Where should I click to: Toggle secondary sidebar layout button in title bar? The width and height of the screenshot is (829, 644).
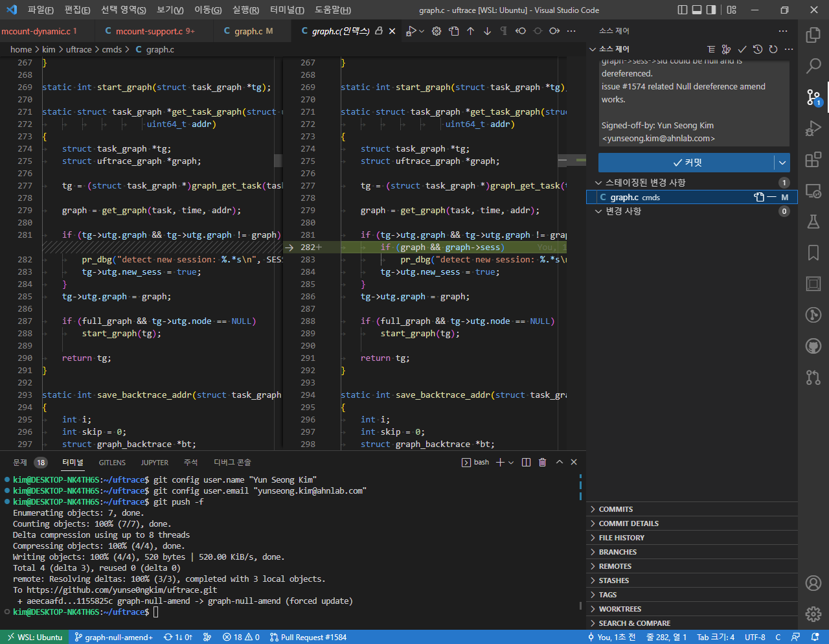point(711,10)
